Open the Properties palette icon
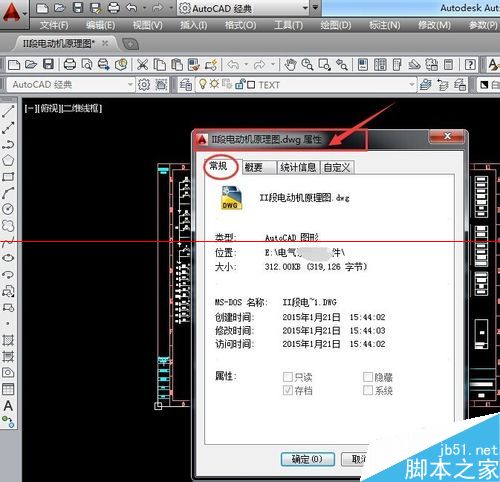 pyautogui.click(x=363, y=64)
